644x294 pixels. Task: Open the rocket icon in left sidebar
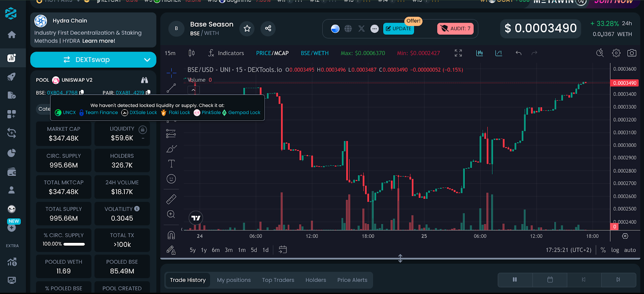(12, 77)
